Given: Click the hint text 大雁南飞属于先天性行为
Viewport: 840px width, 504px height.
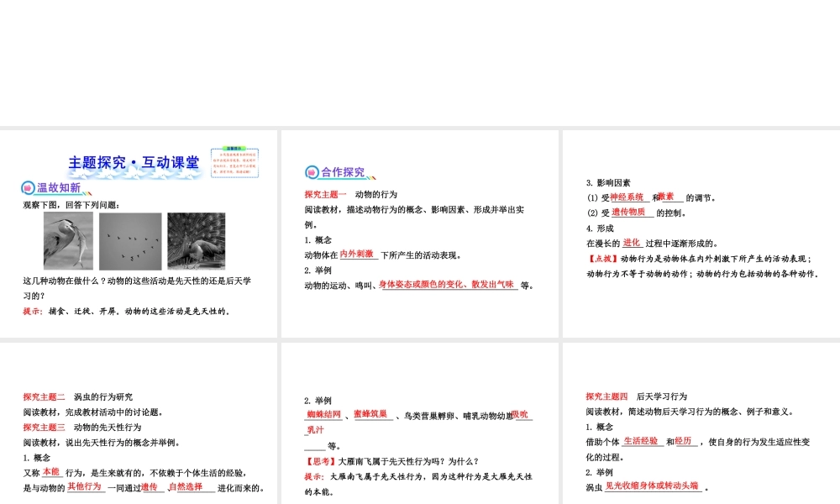Looking at the screenshot, I should click(x=376, y=476).
